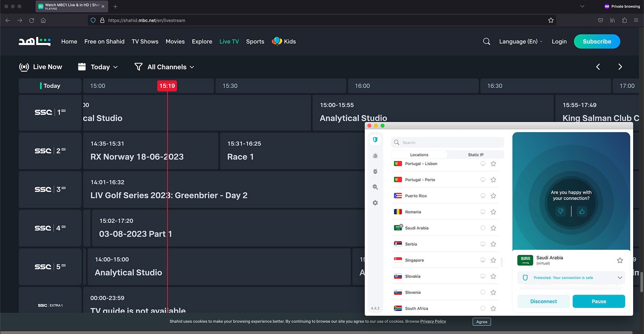Favorite Portugal - Porto location
Screen dimensions: 644x334
click(493, 180)
